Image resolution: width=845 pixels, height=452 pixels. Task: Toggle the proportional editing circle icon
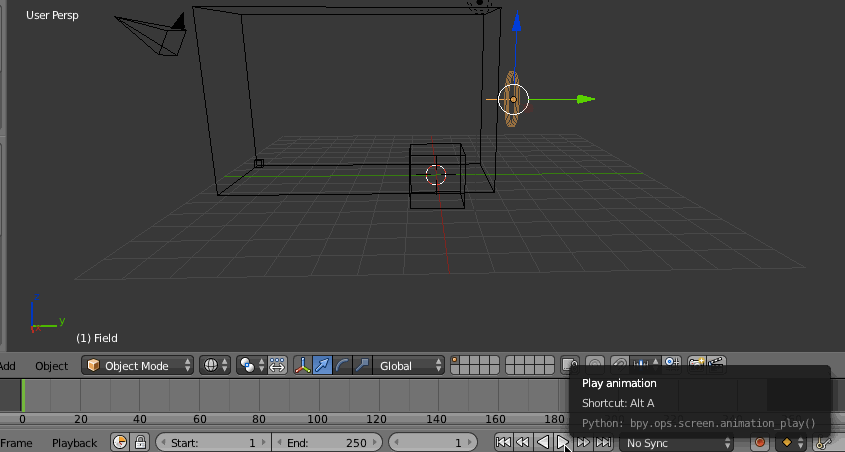(595, 365)
